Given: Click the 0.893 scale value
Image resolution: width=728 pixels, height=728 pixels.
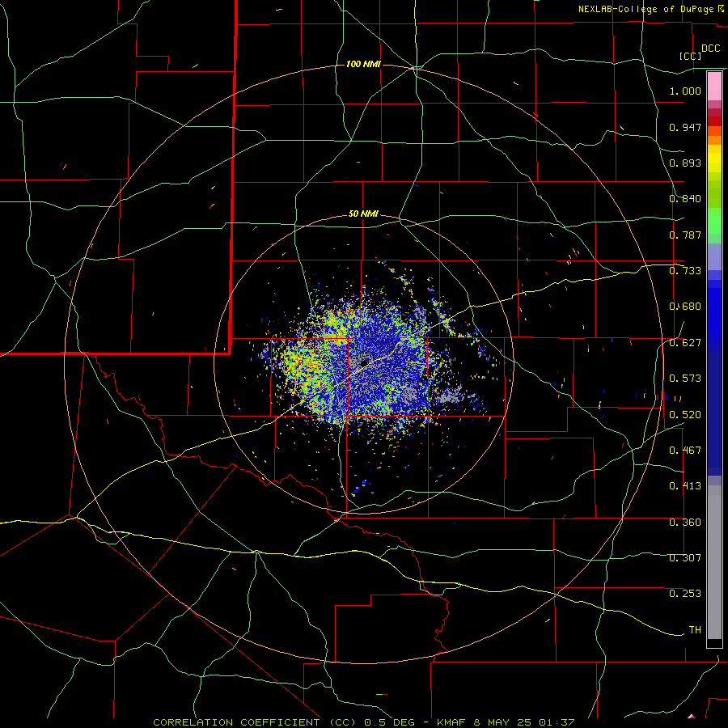Looking at the screenshot, I should coord(685,163).
